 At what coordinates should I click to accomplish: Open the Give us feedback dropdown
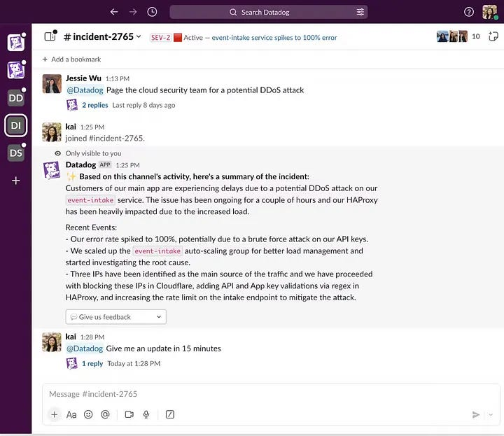115,317
